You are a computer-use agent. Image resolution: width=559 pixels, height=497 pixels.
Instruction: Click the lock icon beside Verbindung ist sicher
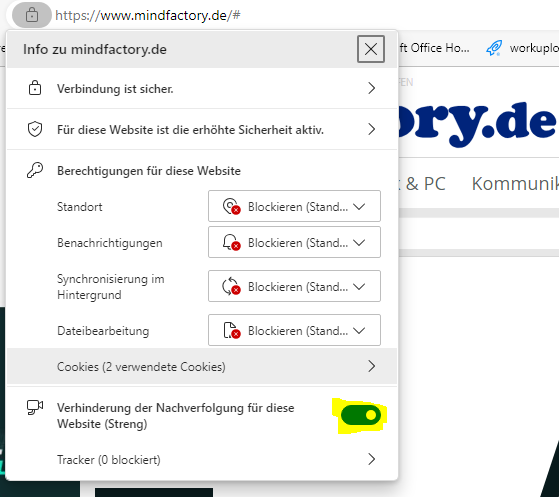click(35, 88)
